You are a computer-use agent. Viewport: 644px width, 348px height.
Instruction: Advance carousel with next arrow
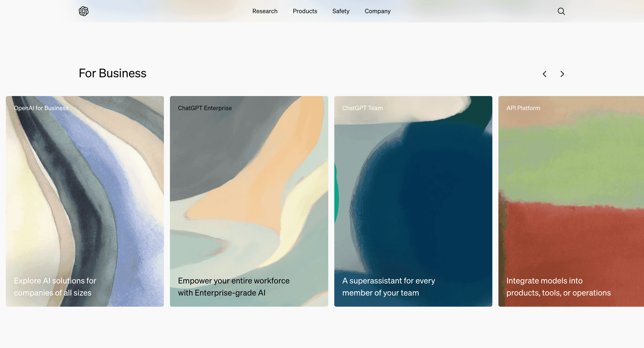point(562,74)
